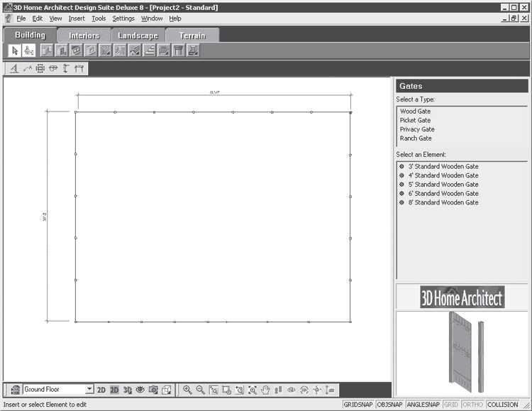The image size is (532, 411).
Task: Activate the camera elevation tool
Action: (330, 390)
